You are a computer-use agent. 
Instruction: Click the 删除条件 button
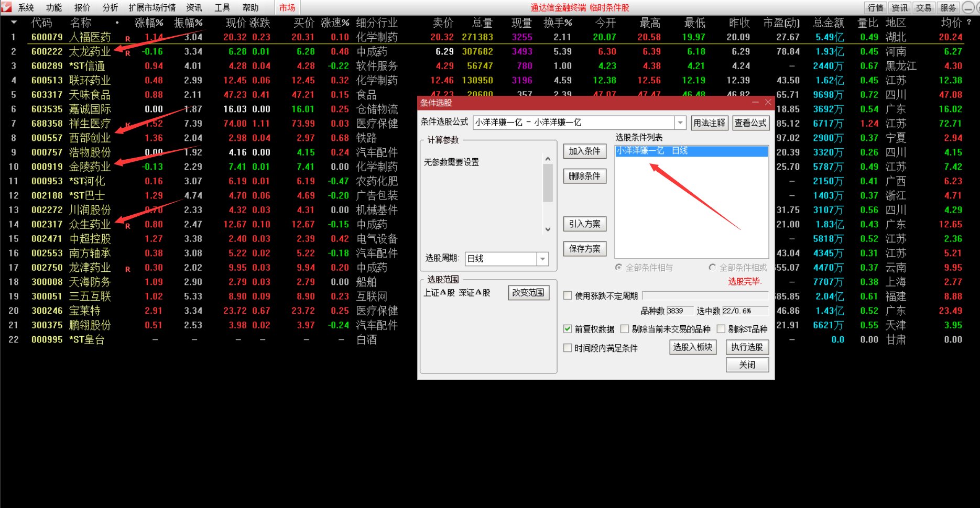585,176
